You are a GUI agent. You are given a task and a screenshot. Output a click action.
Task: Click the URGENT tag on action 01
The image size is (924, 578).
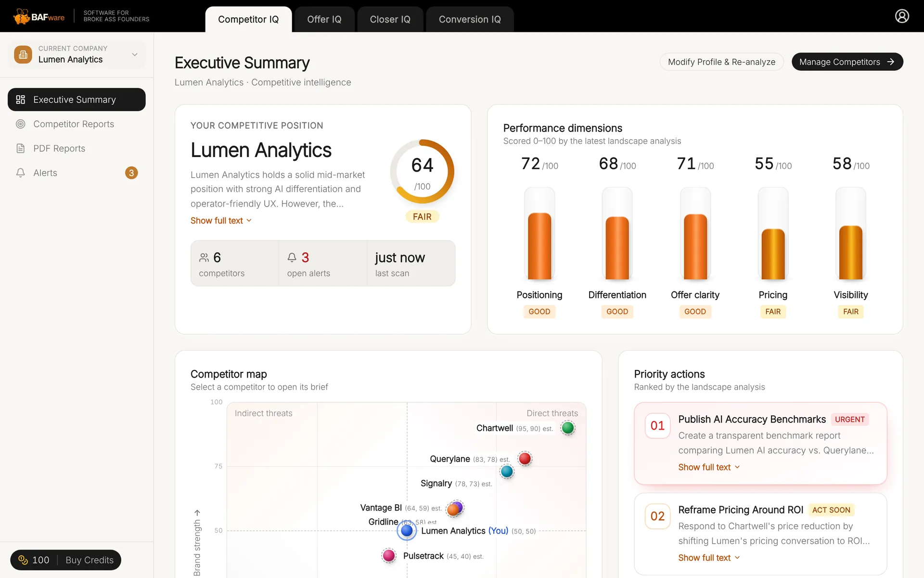(849, 420)
